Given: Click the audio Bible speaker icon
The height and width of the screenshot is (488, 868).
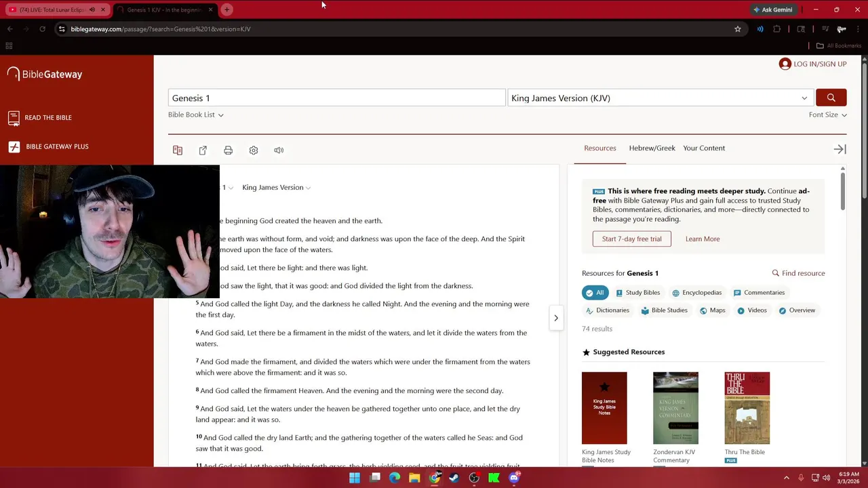Looking at the screenshot, I should click(x=279, y=150).
